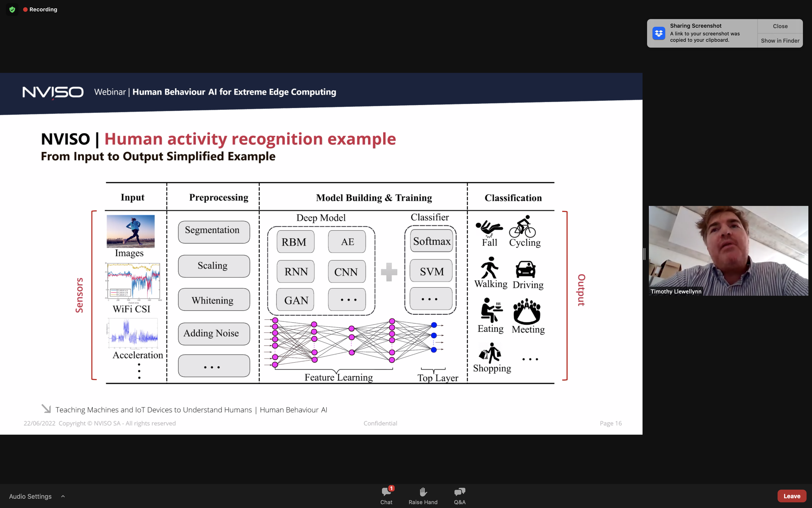This screenshot has height=508, width=812.
Task: Click the Page 16 text
Action: point(611,423)
